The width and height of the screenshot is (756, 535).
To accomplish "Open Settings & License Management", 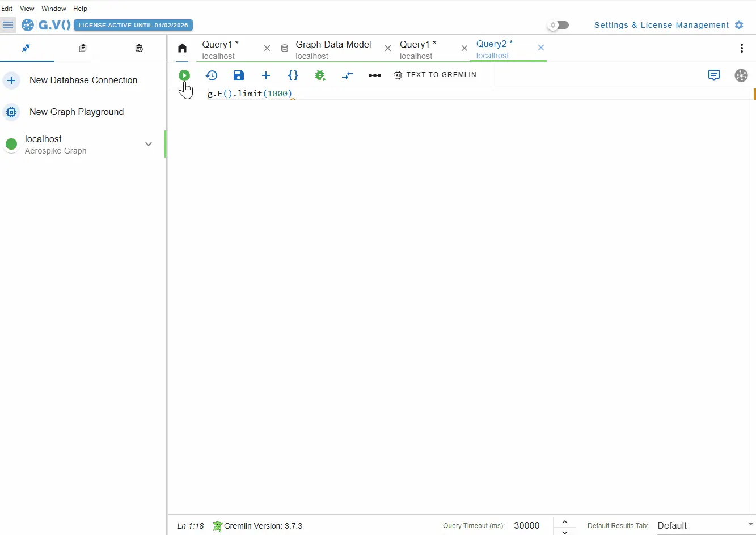I will (661, 25).
